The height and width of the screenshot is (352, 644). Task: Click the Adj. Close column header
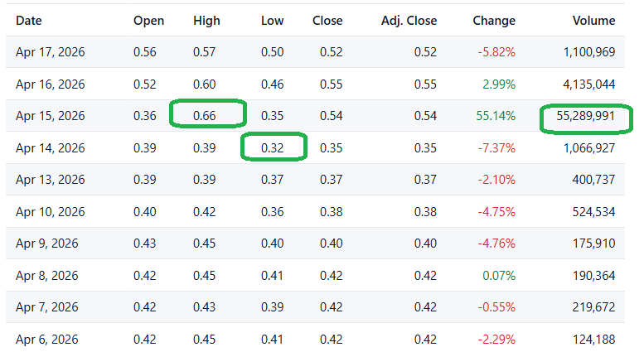click(x=409, y=21)
